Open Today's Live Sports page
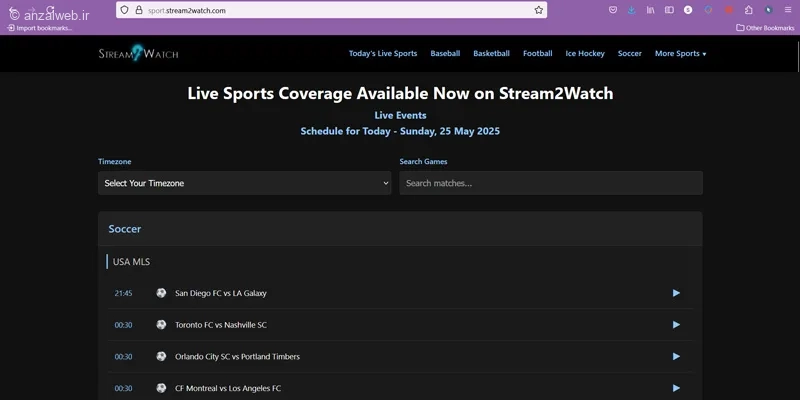The width and height of the screenshot is (800, 400). [383, 54]
